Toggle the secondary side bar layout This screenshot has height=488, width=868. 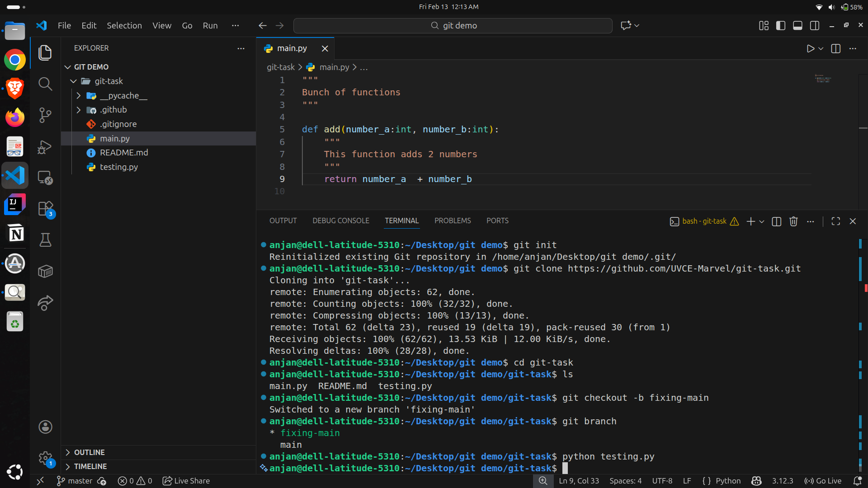coord(815,26)
